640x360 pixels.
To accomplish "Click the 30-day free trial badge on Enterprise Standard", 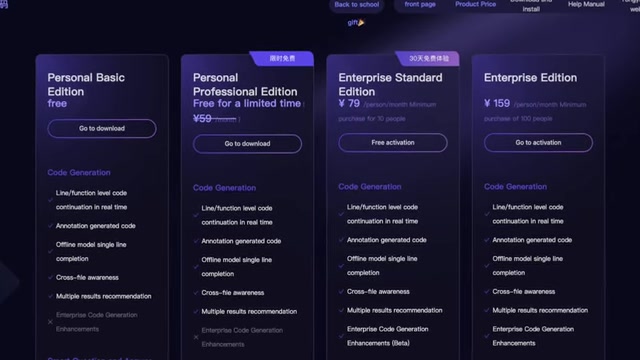I will click(429, 58).
